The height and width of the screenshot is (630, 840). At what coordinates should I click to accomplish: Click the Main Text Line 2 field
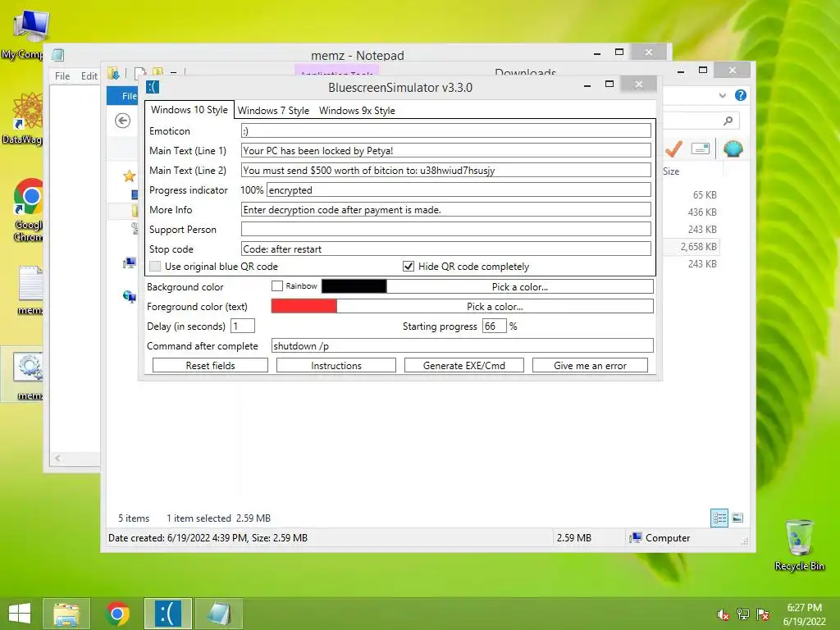tap(445, 171)
